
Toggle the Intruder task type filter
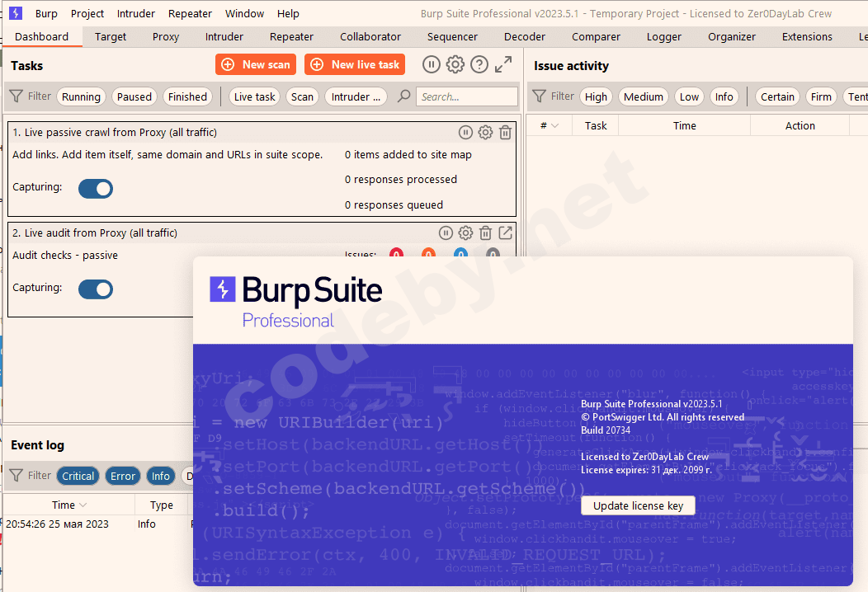coord(356,96)
